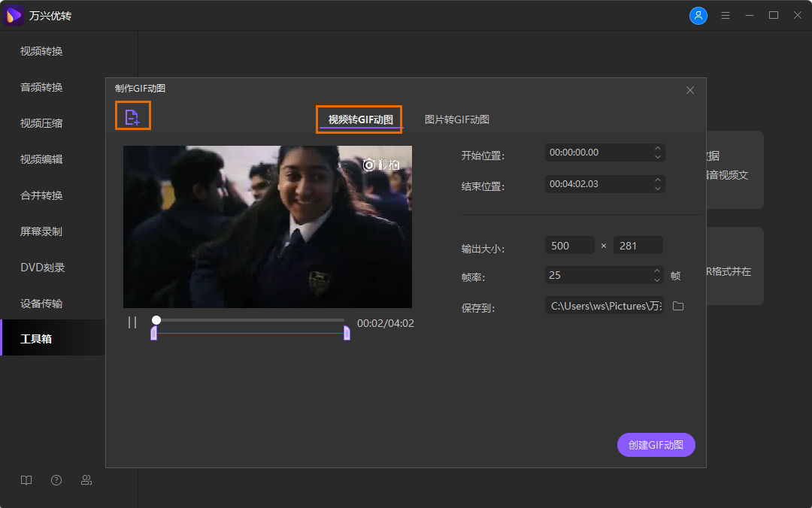812x508 pixels.
Task: Open the hamburger main menu
Action: pos(726,16)
